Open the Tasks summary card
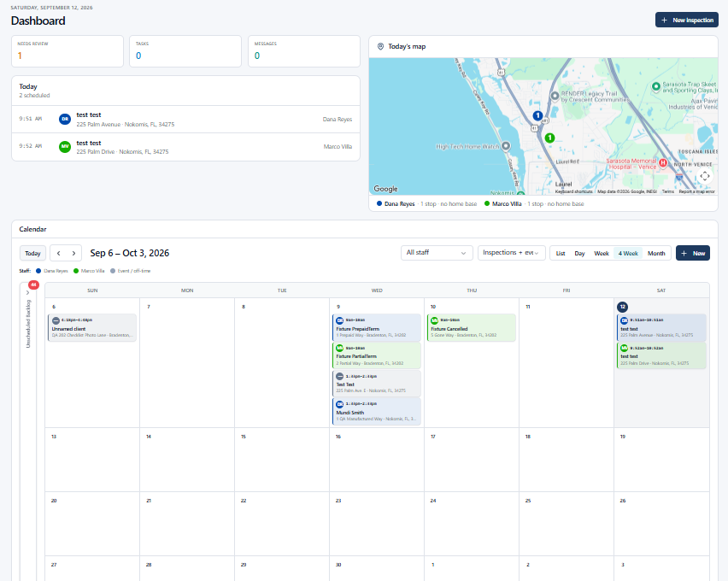728x581 pixels. [185, 51]
